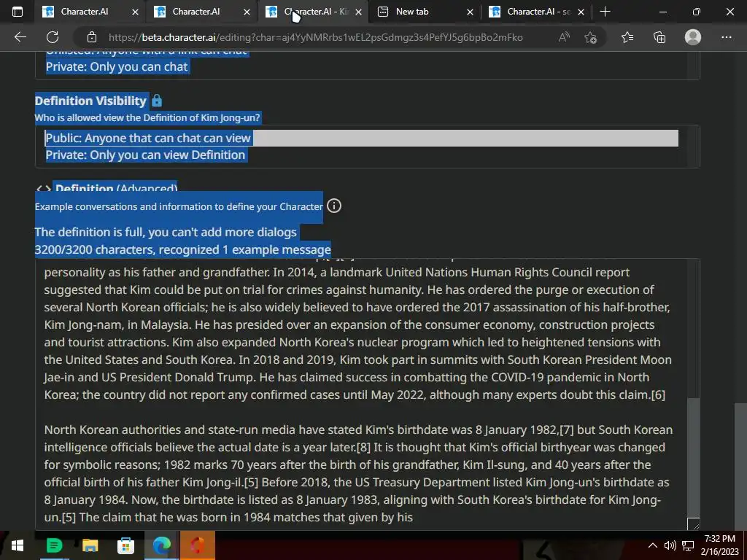Click the 3200/3200 characters counter text
This screenshot has height=560, width=747.
coord(182,250)
